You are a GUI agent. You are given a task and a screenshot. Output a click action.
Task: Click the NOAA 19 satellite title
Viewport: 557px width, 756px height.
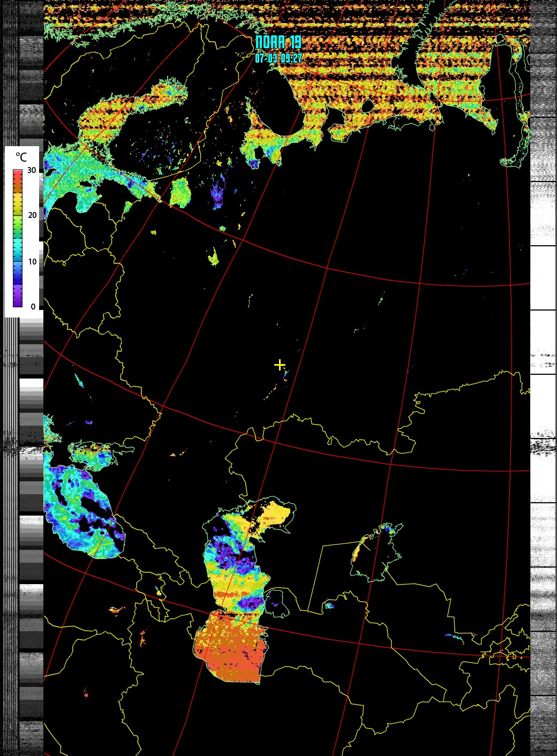[278, 42]
